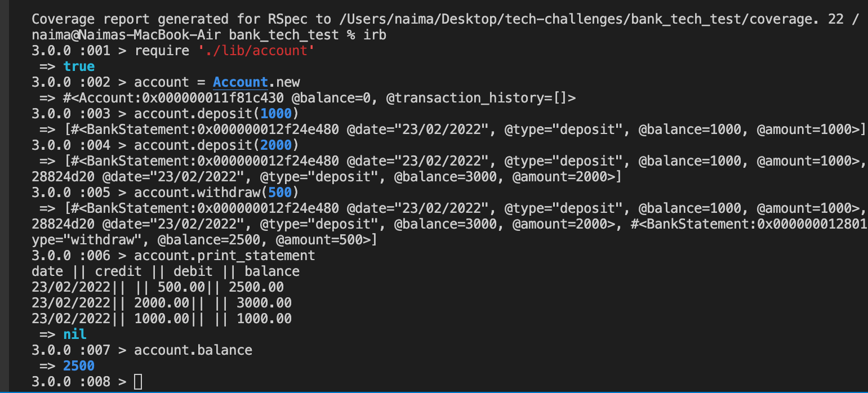This screenshot has height=393, width=868.
Task: Click the statement row ending in 2500.00
Action: [x=158, y=287]
